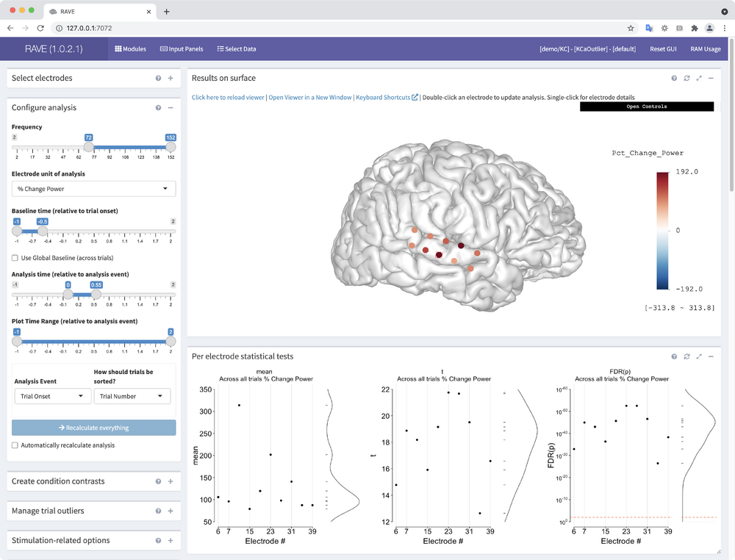
Task: Click the Recalculate everything button
Action: 93,428
